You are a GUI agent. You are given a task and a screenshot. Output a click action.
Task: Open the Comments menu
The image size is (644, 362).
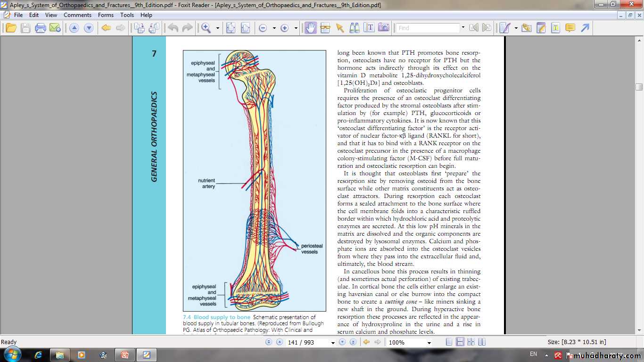pos(77,15)
